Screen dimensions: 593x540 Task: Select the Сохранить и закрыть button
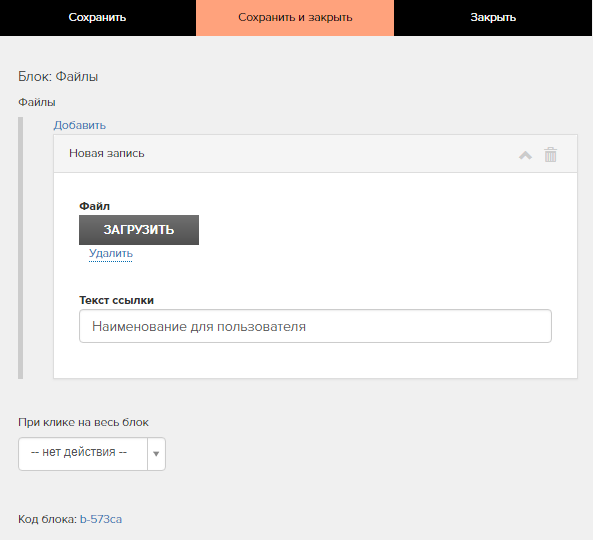tap(295, 18)
